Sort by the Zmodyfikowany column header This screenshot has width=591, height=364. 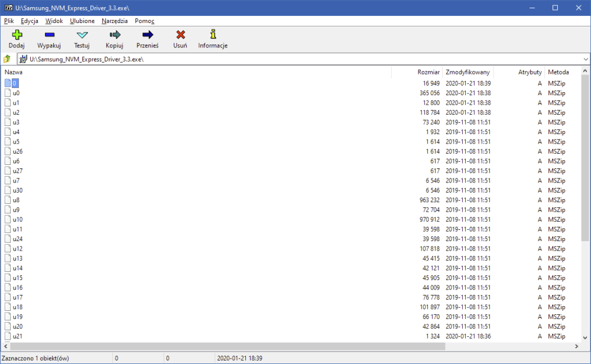467,71
